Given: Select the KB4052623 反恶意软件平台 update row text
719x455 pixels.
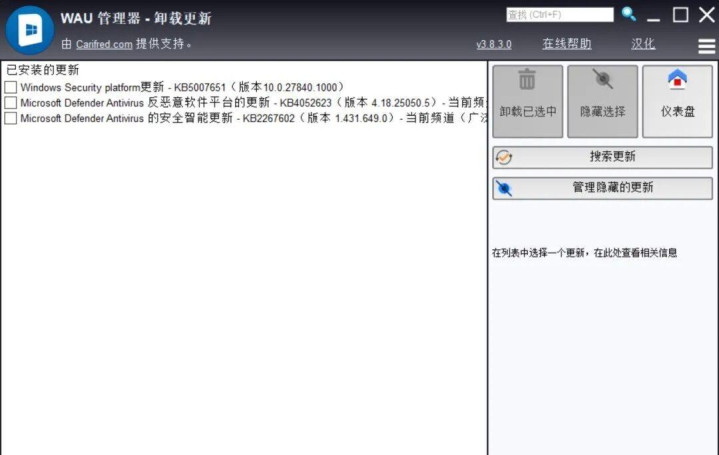Looking at the screenshot, I should 254,103.
